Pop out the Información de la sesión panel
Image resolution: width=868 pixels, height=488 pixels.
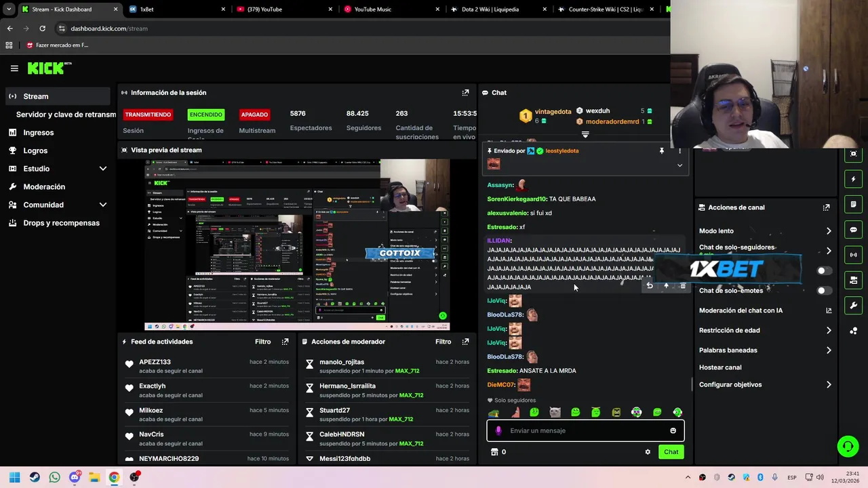click(465, 93)
